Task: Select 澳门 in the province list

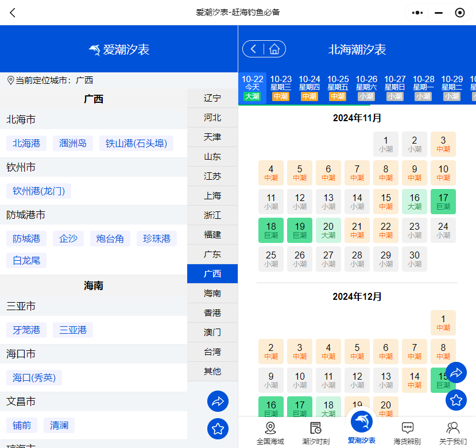Action: [212, 333]
